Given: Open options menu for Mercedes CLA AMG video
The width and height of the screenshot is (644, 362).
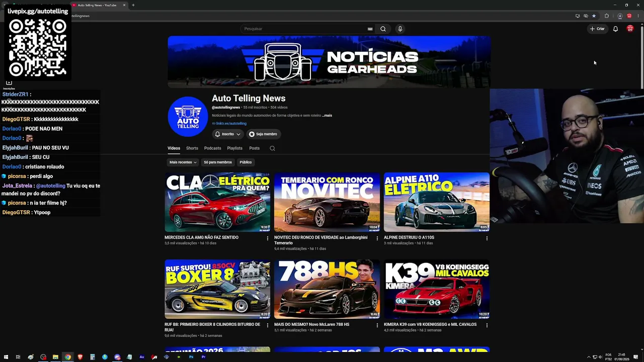Looking at the screenshot, I should (268, 238).
